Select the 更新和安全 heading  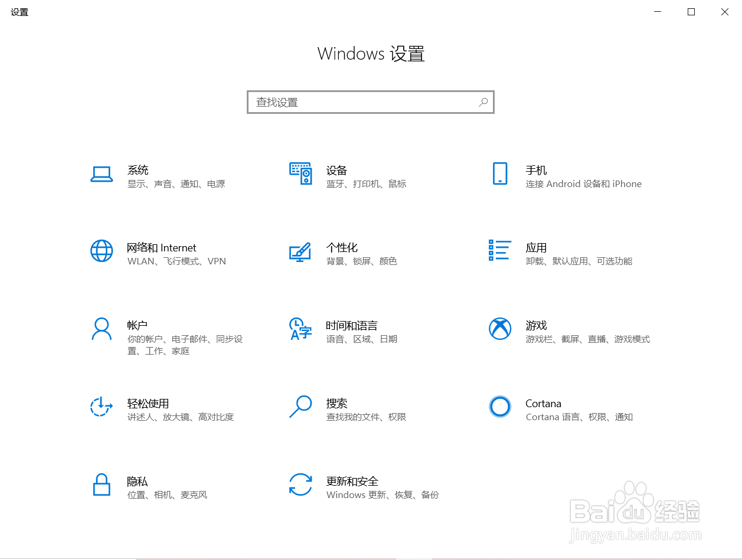[x=352, y=482]
